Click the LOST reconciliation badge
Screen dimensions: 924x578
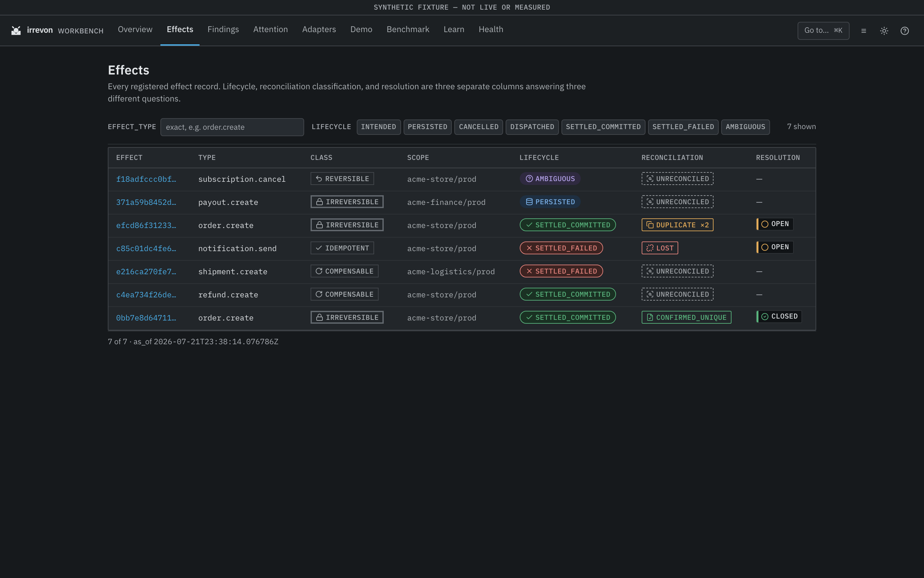(x=660, y=248)
